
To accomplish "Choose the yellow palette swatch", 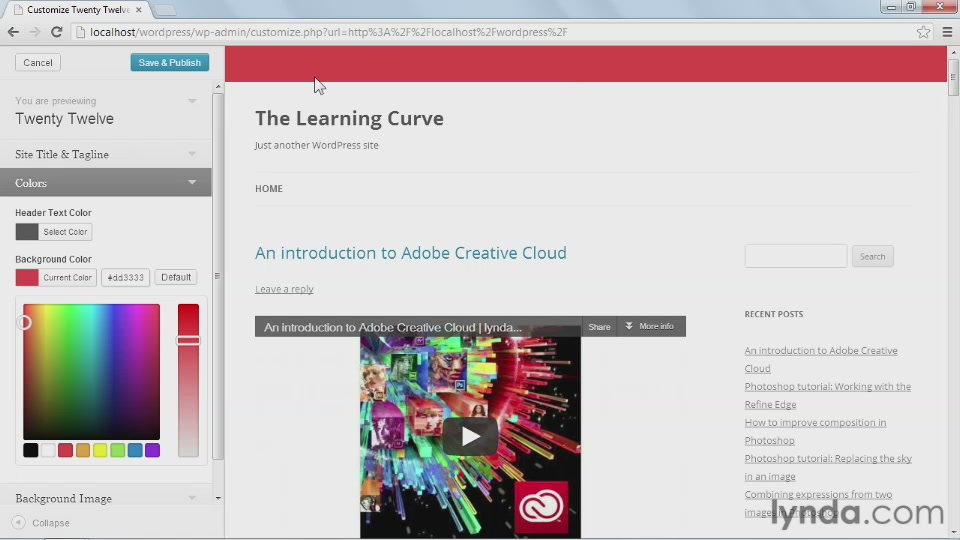I will coord(100,450).
